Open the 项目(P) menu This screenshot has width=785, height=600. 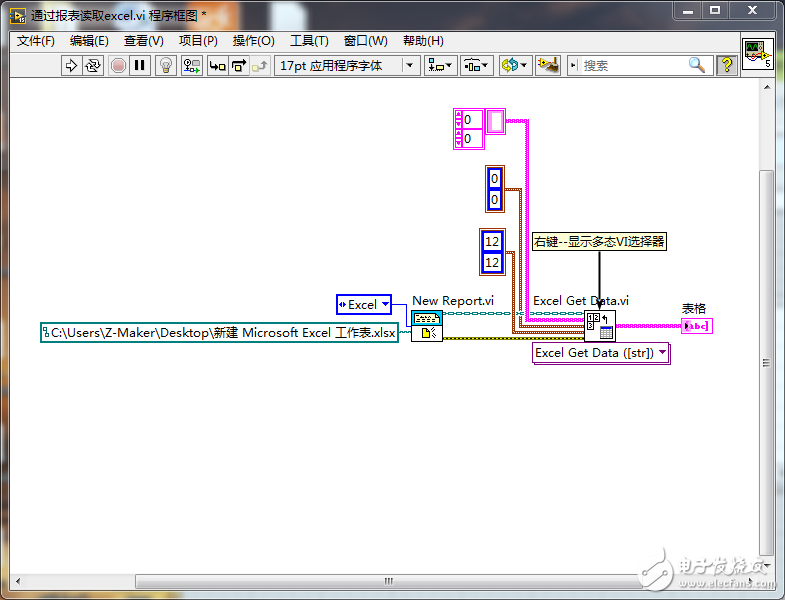click(x=198, y=41)
